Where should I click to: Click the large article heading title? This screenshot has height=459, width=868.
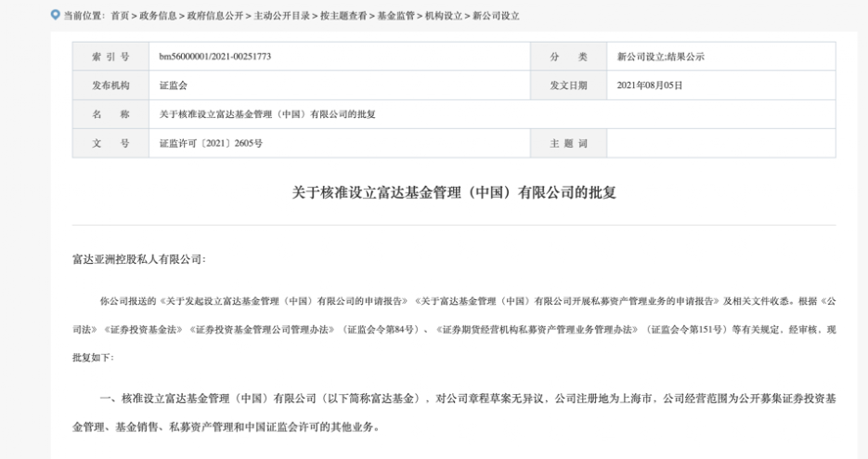(454, 192)
